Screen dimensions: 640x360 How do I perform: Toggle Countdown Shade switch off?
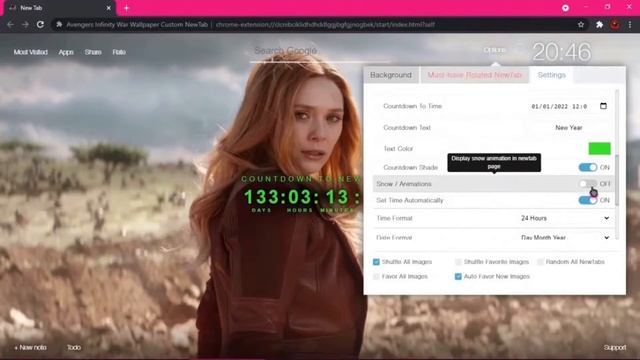(588, 167)
